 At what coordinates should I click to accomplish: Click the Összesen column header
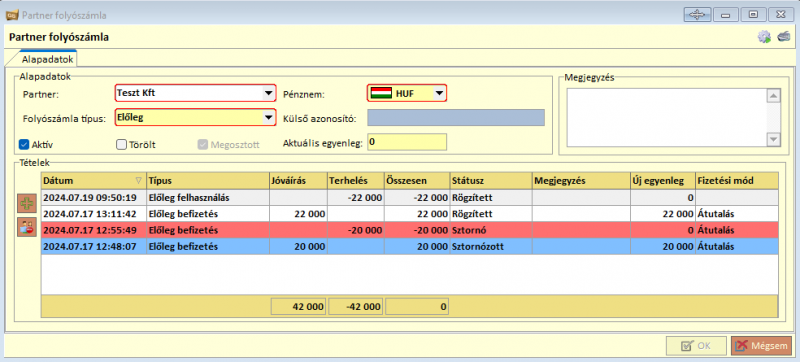(417, 180)
